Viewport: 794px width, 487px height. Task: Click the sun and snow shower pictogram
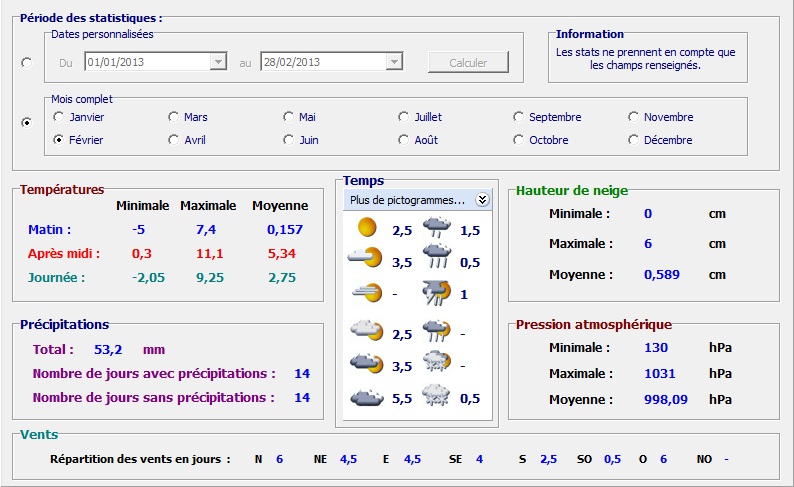tap(436, 361)
